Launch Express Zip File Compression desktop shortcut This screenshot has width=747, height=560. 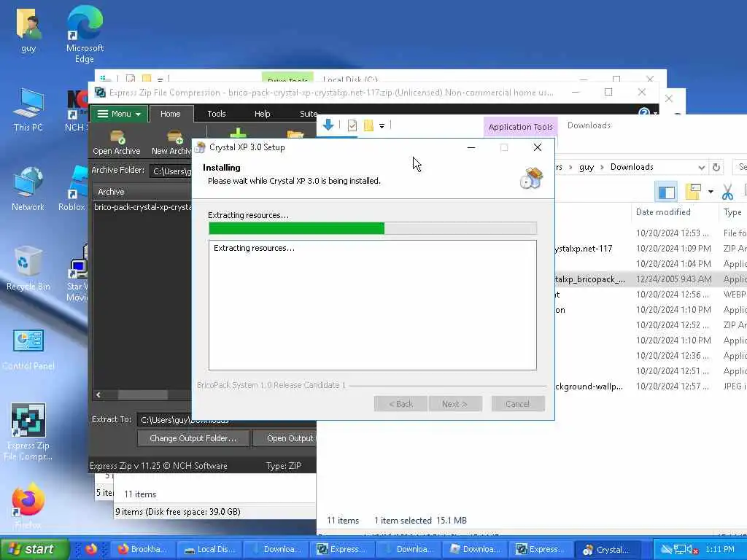coord(28,432)
